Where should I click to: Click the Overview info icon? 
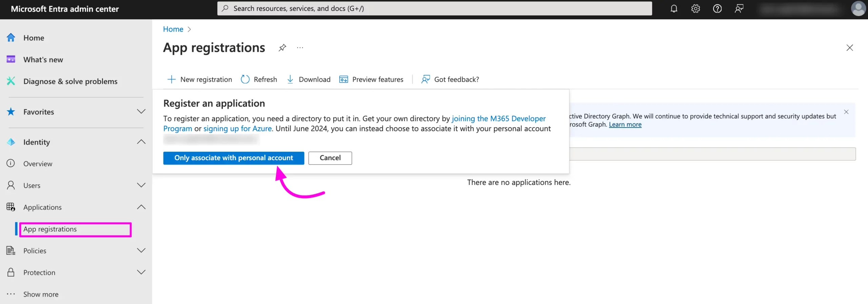[x=11, y=164]
